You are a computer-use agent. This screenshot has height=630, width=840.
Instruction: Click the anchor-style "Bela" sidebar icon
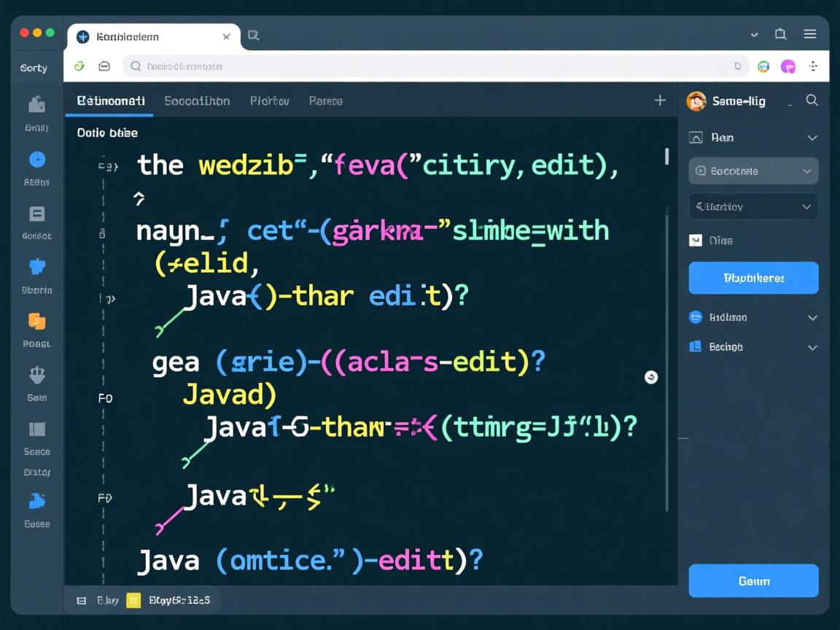[x=36, y=376]
